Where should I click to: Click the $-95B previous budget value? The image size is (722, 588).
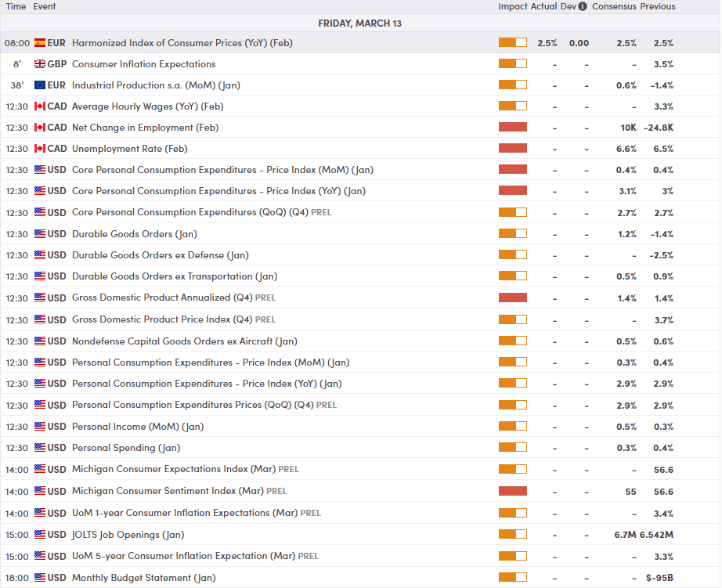pos(659,577)
